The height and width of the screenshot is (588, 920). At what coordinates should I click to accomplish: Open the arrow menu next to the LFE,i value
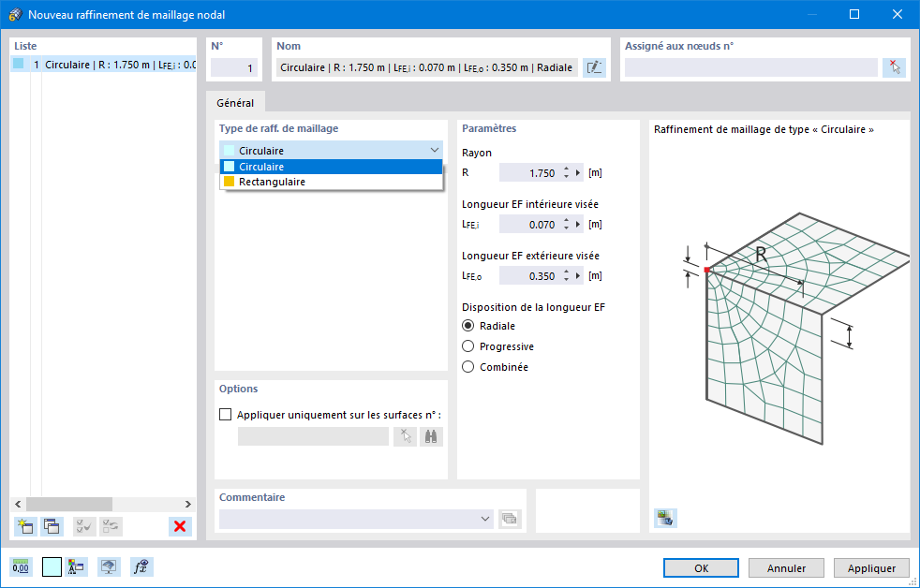(578, 225)
